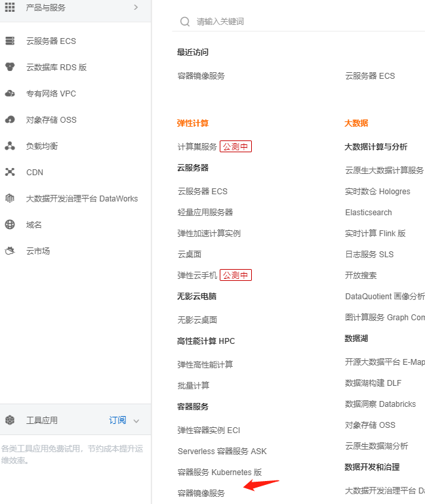
Task: Click the 大数据 category heading
Action: (x=356, y=123)
